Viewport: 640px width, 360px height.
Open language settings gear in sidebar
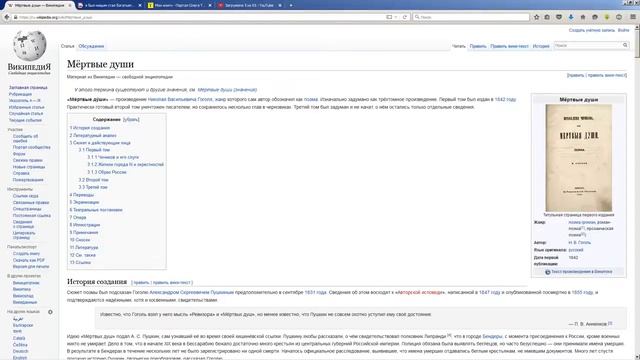[50, 312]
